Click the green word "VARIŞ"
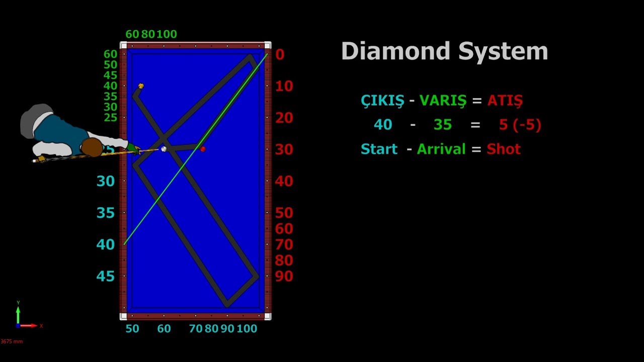The image size is (644, 362). [443, 101]
